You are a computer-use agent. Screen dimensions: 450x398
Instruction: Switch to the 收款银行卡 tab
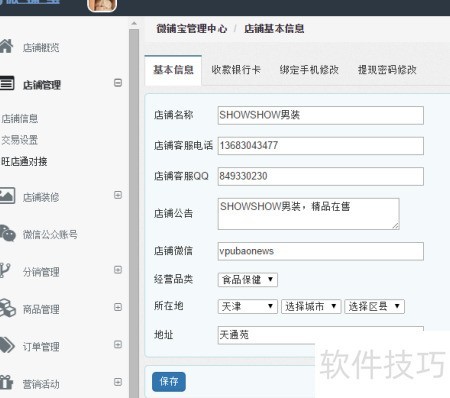(x=236, y=70)
